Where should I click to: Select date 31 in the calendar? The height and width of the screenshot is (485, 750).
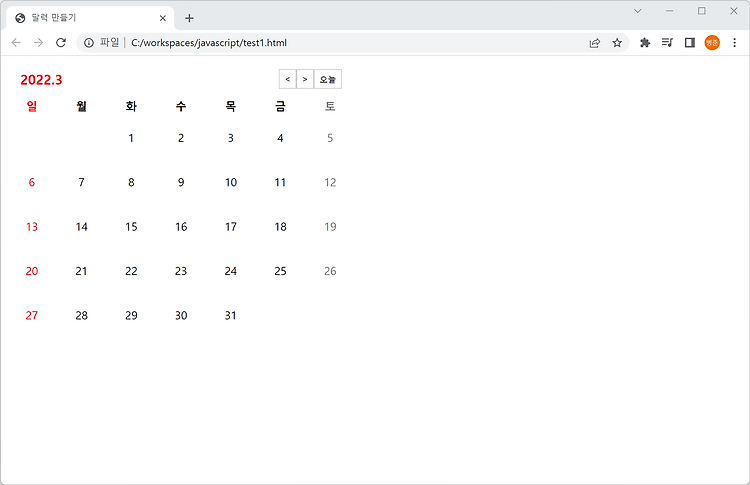click(x=231, y=315)
